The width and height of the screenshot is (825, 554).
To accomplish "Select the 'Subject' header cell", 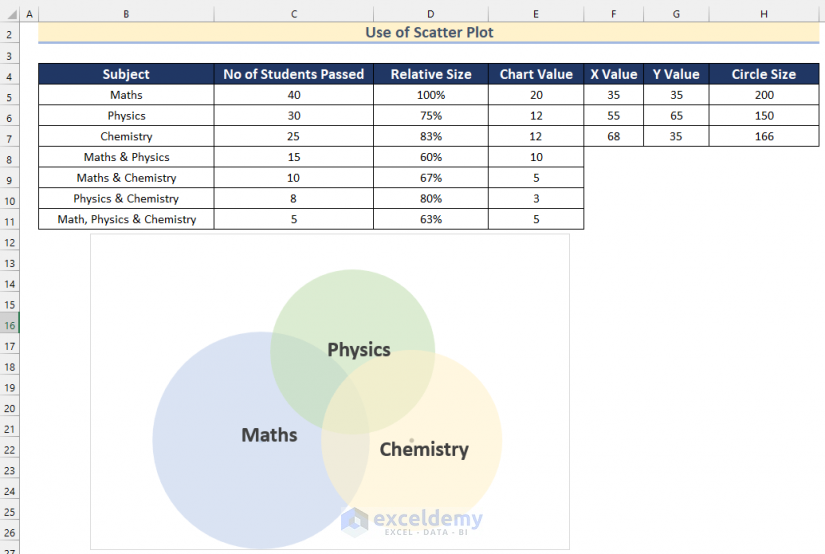I will tap(126, 74).
